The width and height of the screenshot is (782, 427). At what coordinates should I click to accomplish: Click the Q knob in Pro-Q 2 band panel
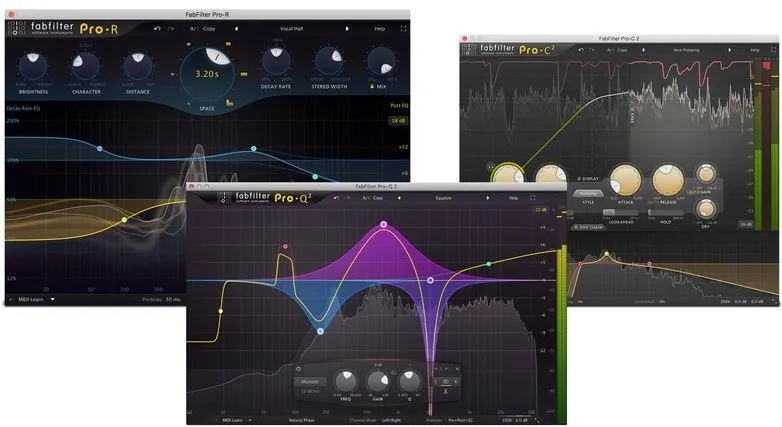click(409, 382)
